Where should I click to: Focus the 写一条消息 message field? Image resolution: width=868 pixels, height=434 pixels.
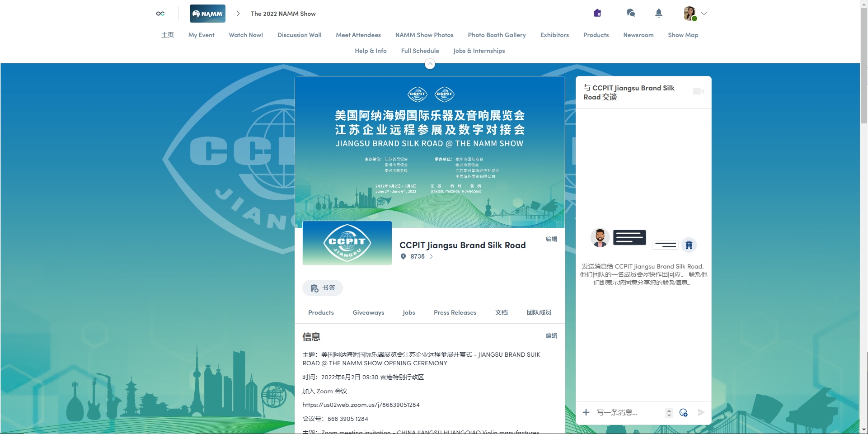coord(629,412)
